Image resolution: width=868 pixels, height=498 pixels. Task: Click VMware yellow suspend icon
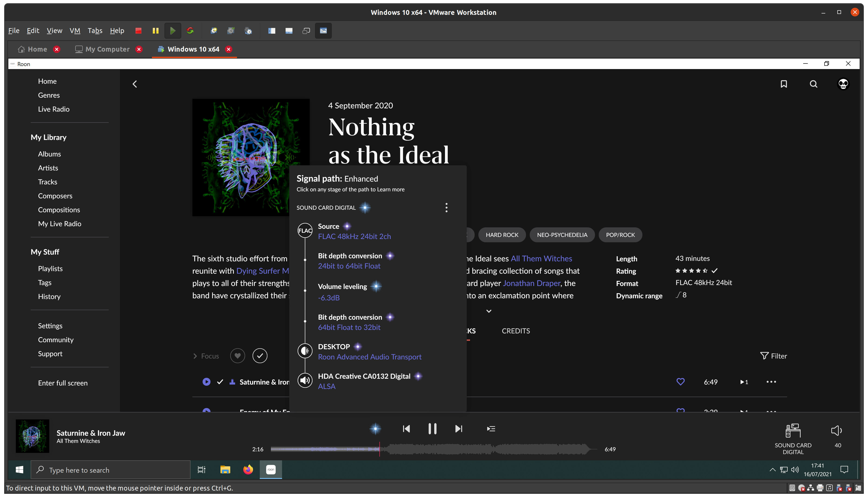pyautogui.click(x=155, y=30)
